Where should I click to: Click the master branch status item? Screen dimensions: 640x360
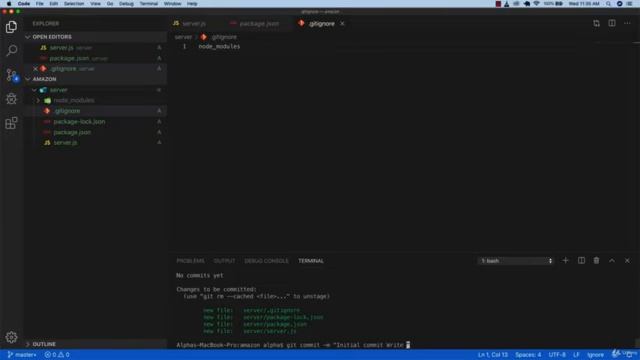pyautogui.click(x=22, y=355)
